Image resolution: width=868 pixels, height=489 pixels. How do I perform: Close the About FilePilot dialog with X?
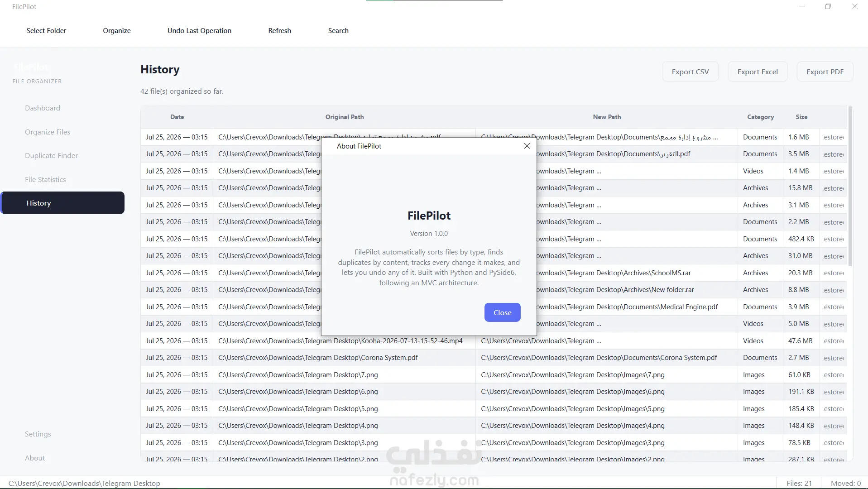pos(527,146)
